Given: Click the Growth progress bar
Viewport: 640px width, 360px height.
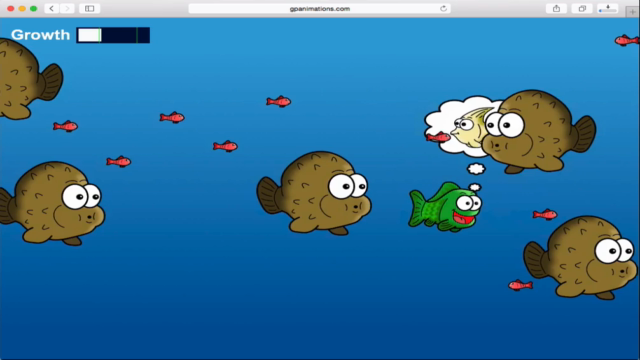Looking at the screenshot, I should click(113, 35).
